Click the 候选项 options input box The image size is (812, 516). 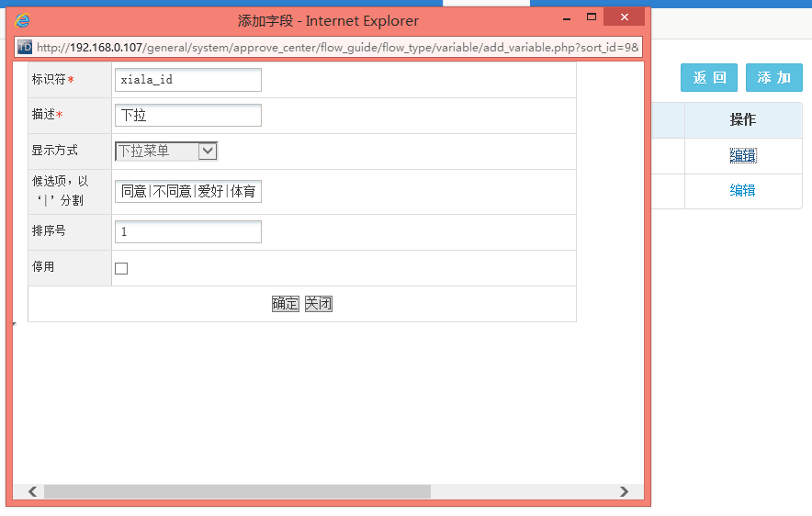[188, 191]
